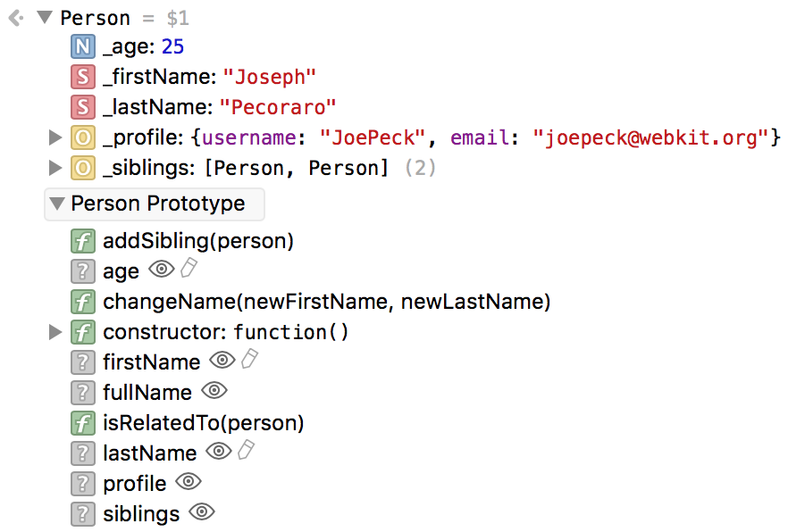Expand the _profile object entry

(x=54, y=137)
